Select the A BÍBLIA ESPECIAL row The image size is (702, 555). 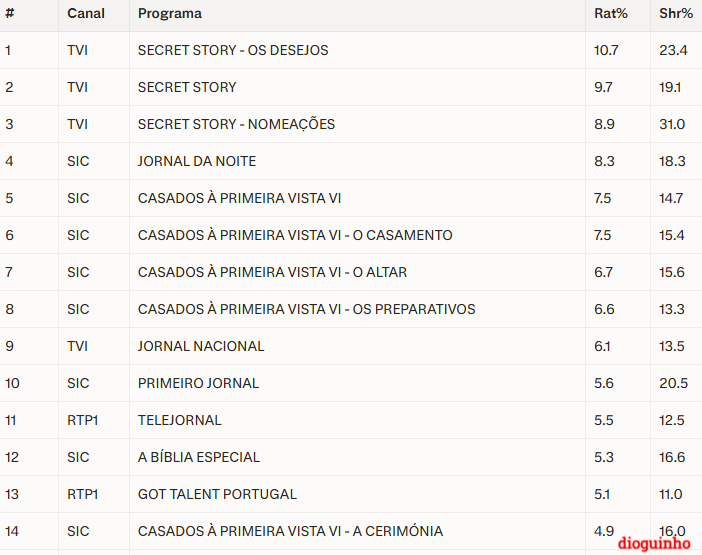coord(199,457)
